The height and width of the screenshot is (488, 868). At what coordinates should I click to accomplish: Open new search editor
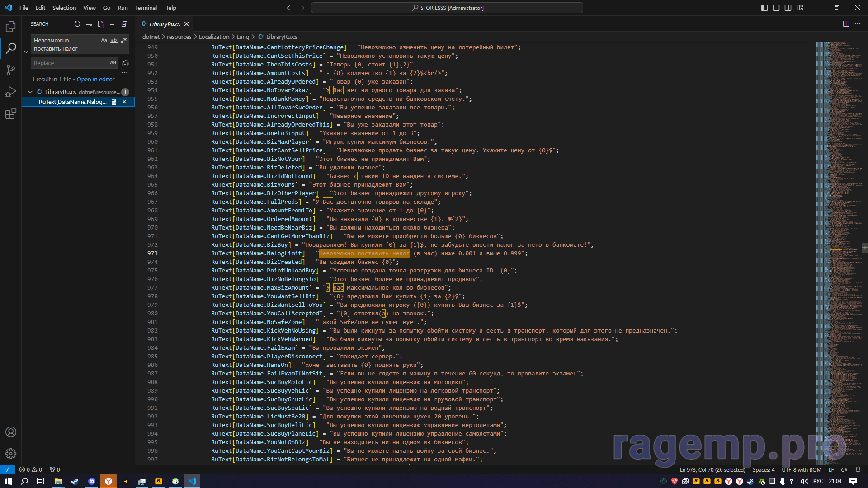101,24
